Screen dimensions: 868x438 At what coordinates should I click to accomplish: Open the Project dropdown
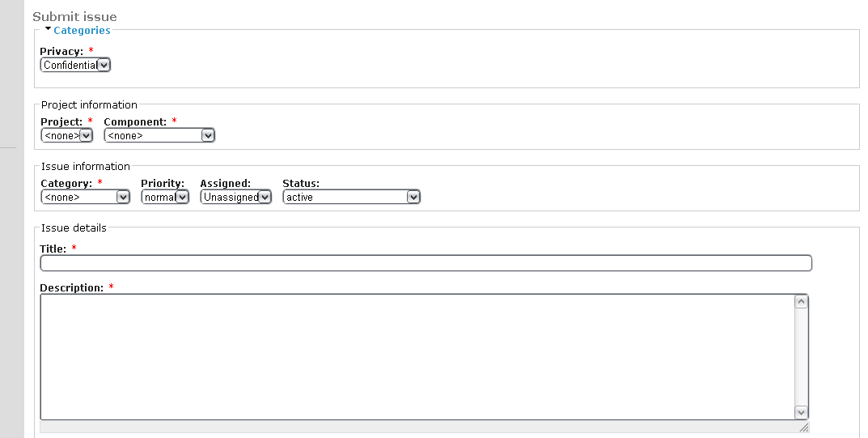(67, 136)
